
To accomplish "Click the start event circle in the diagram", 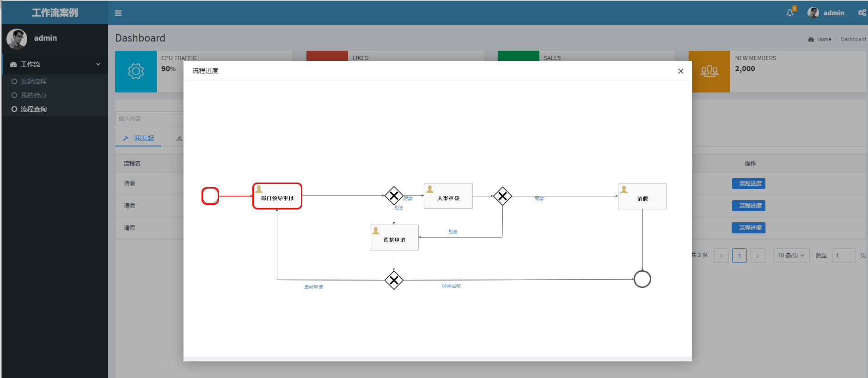I will point(210,196).
